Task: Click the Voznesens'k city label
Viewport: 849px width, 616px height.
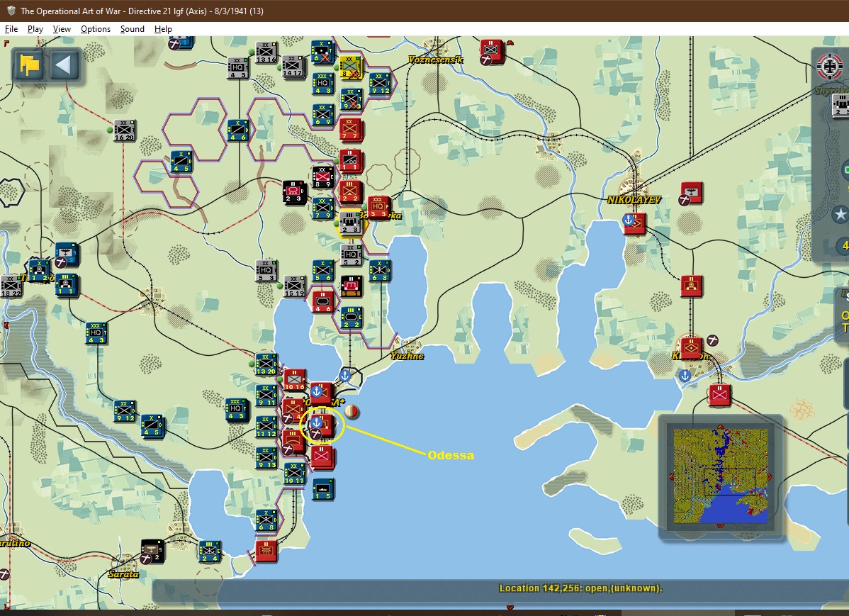Action: [x=435, y=60]
